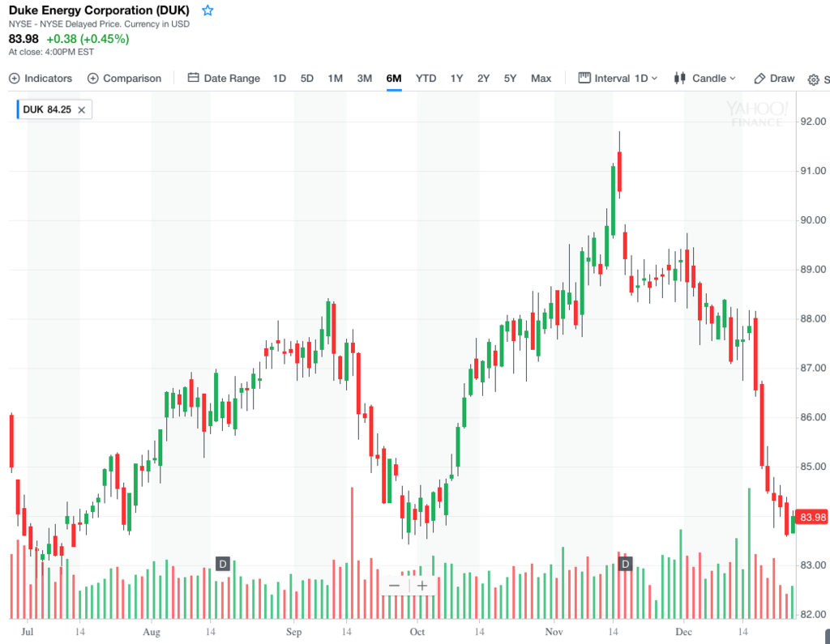The image size is (830, 644).
Task: Select the 1M range
Action: pyautogui.click(x=335, y=79)
